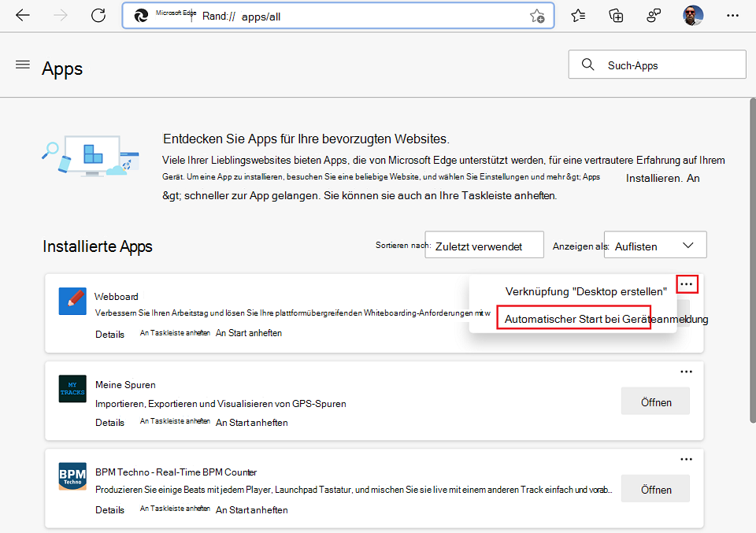The height and width of the screenshot is (533, 756).
Task: Click the search magnifier in Such-Apps box
Action: click(x=587, y=64)
